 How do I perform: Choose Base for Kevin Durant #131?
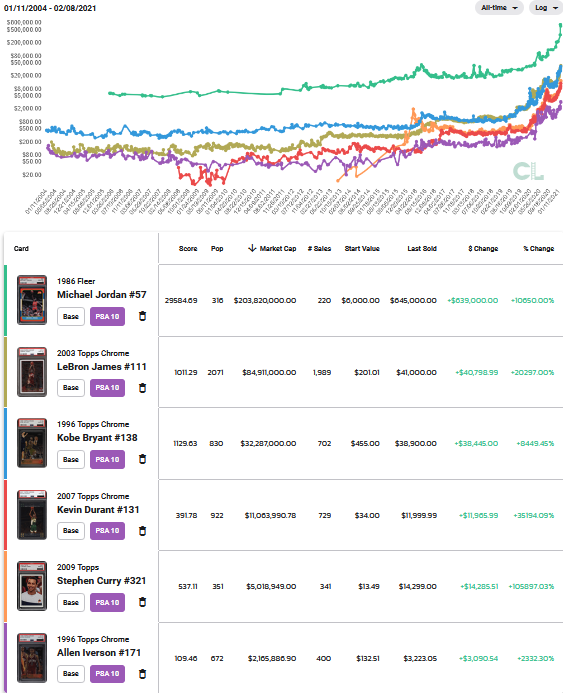coord(71,531)
